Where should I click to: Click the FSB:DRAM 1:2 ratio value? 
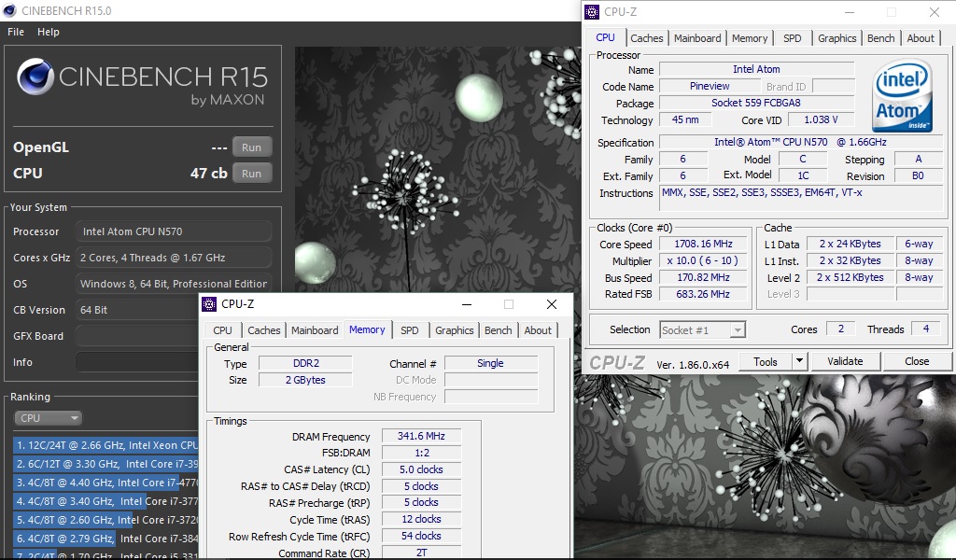click(421, 454)
